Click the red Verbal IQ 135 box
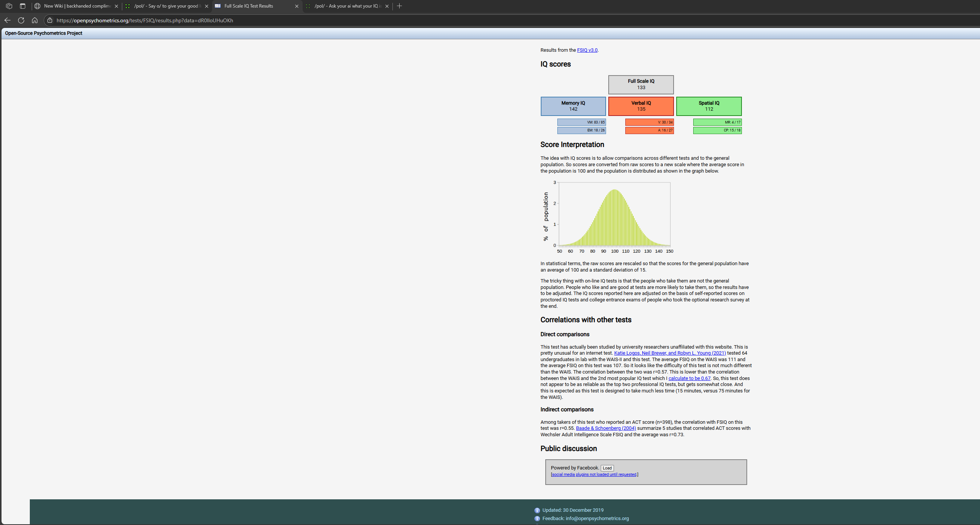The height and width of the screenshot is (525, 980). (x=641, y=106)
